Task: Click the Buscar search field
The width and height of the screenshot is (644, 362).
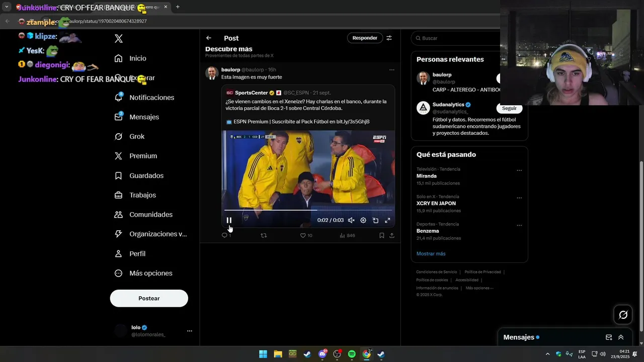Action: (x=455, y=38)
